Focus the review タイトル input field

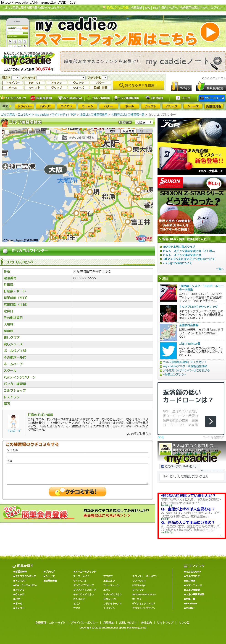point(78,455)
